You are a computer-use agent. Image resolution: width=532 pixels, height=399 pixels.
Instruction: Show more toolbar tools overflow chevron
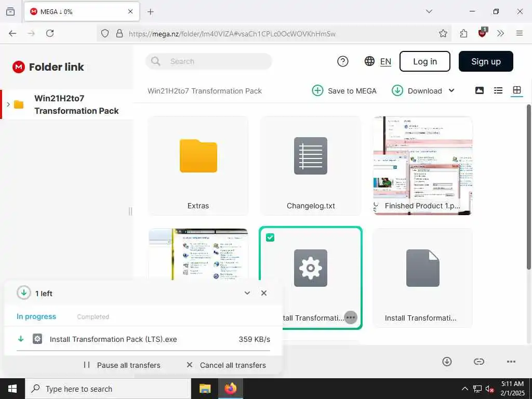(500, 33)
